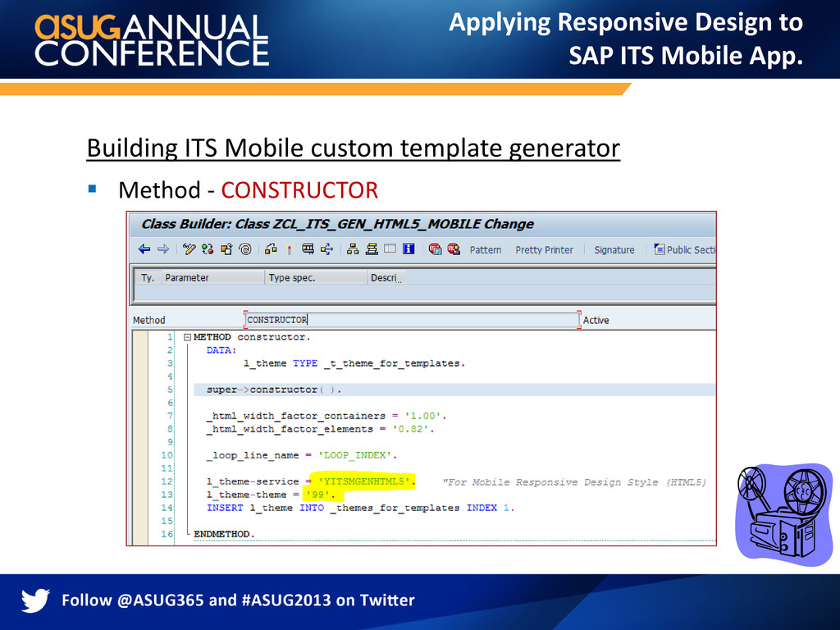Click line number 1 in the gutter
The image size is (840, 630).
tap(170, 337)
